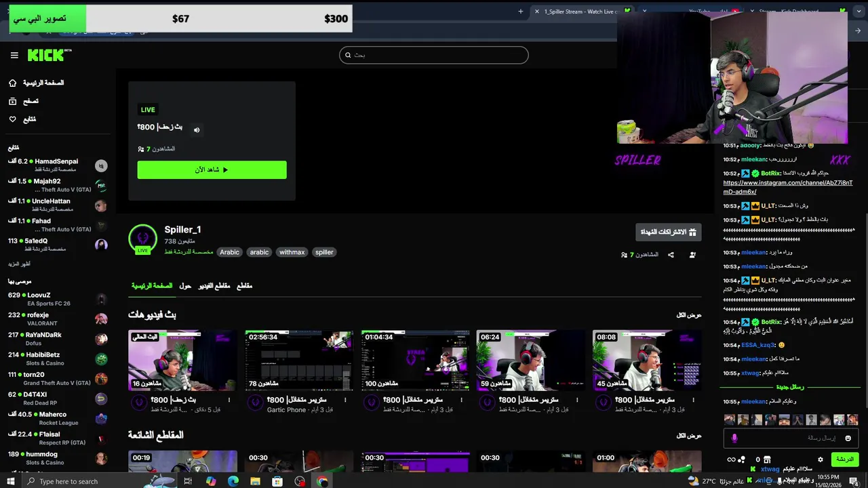Open the shop icon below the chat input
Image resolution: width=868 pixels, height=488 pixels.
767,460
